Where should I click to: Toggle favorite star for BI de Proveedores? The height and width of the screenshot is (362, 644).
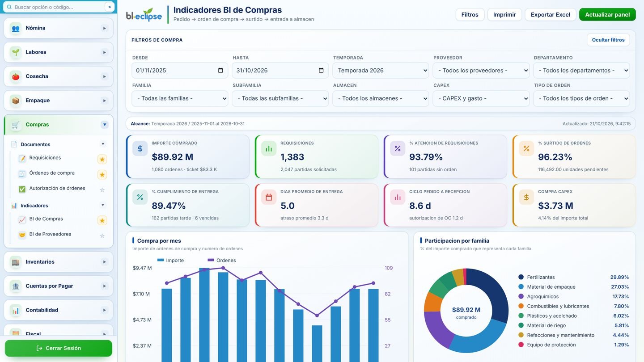(x=102, y=236)
